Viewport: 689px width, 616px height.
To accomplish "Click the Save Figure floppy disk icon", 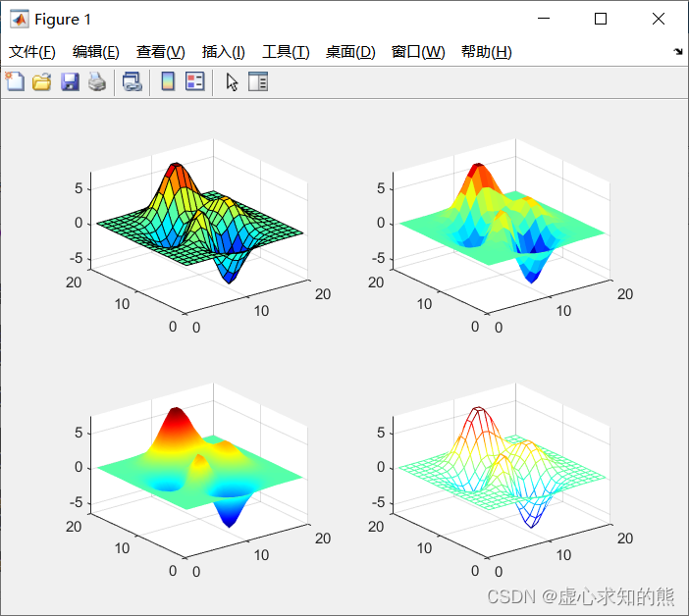I will pyautogui.click(x=70, y=82).
